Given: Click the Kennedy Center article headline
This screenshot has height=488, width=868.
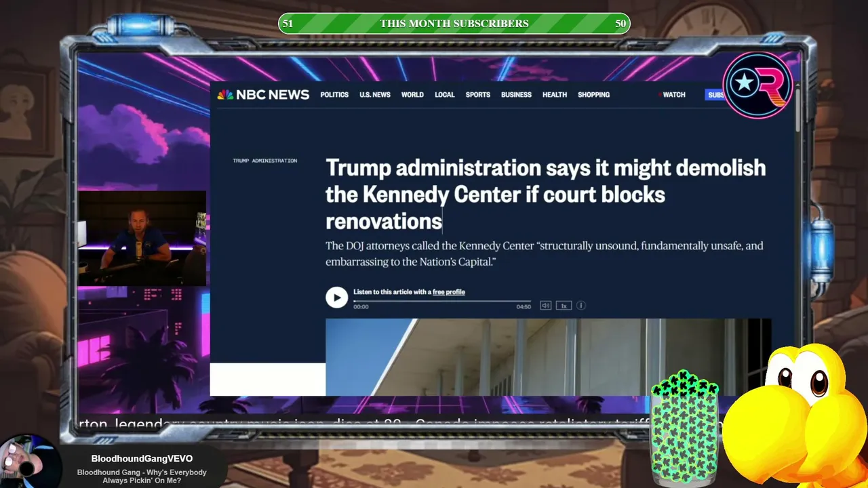Looking at the screenshot, I should (x=545, y=195).
